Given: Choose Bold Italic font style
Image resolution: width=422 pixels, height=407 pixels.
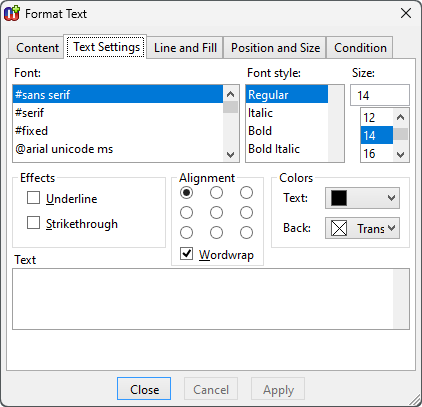Looking at the screenshot, I should [287, 149].
